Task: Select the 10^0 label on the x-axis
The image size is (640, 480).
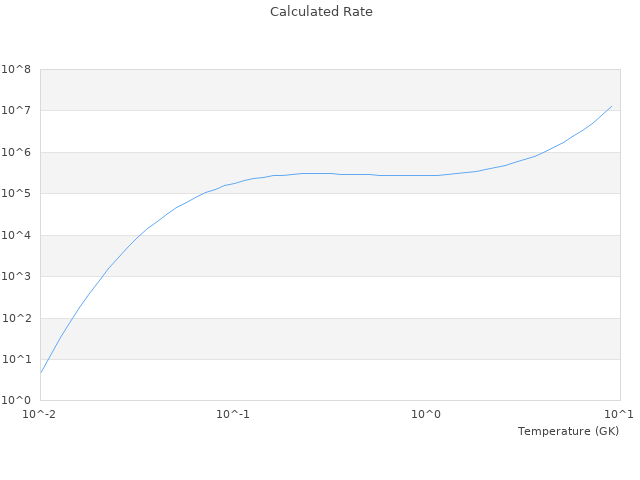Action: (426, 414)
